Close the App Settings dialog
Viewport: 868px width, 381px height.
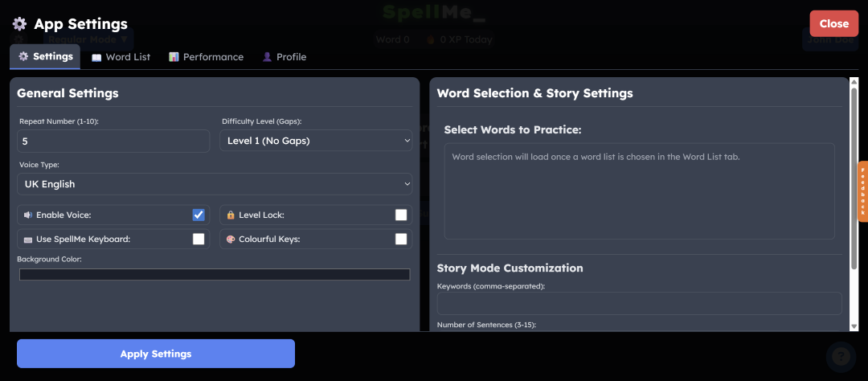click(x=833, y=24)
